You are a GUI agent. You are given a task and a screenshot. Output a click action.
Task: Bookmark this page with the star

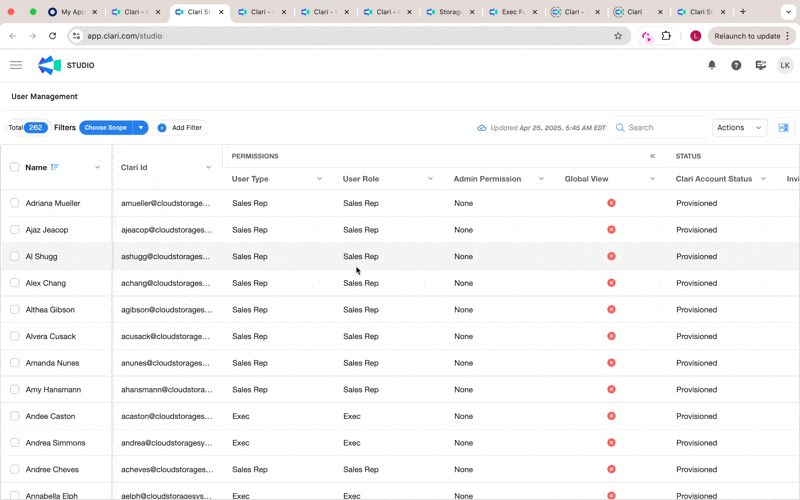[x=618, y=36]
